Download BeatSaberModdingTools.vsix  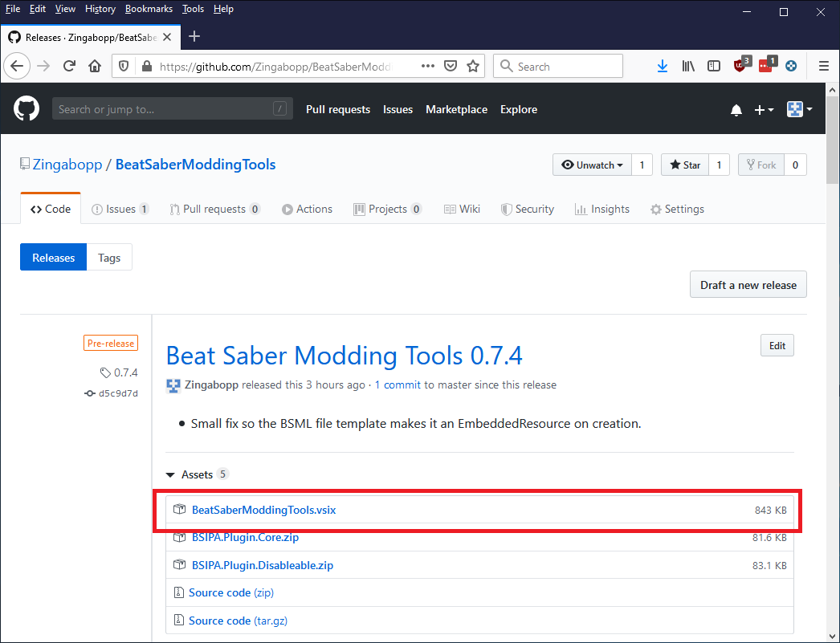point(263,510)
